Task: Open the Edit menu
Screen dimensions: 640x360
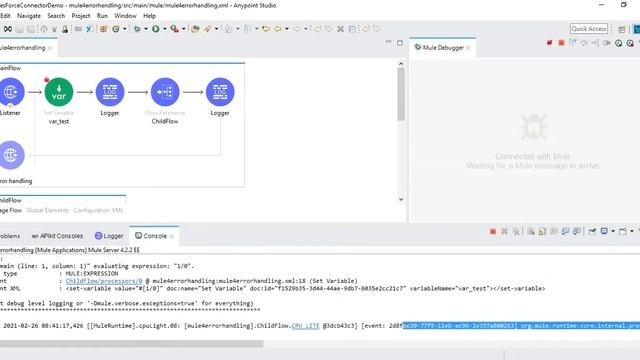Action: pos(5,16)
